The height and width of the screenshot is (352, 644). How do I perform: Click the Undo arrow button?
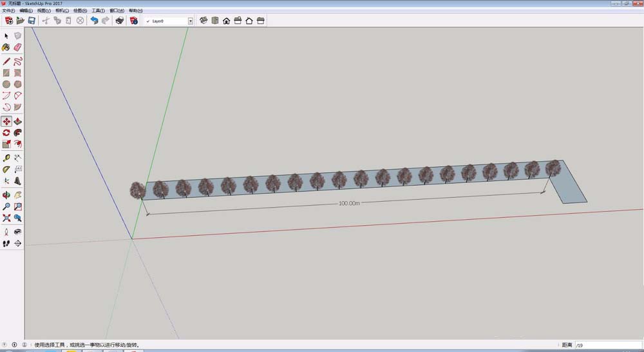coord(94,21)
